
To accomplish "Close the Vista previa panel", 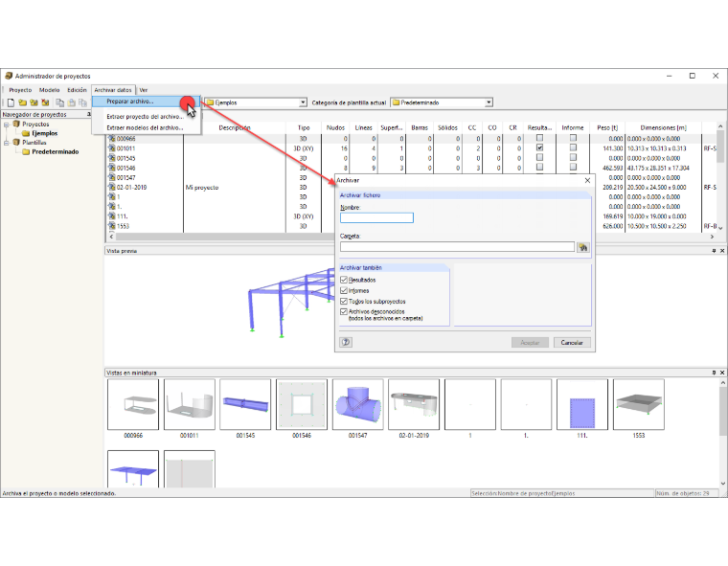I will click(722, 251).
